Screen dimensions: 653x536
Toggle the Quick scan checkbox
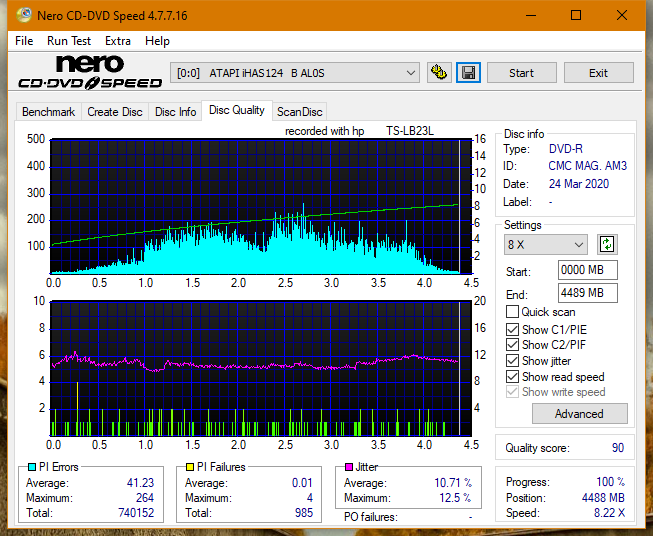coord(512,312)
